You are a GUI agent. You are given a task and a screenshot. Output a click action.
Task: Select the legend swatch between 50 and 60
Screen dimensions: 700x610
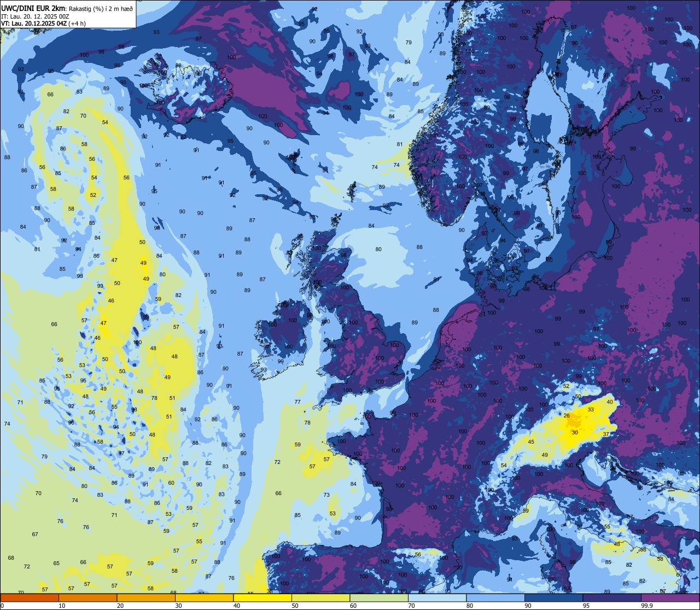320,597
